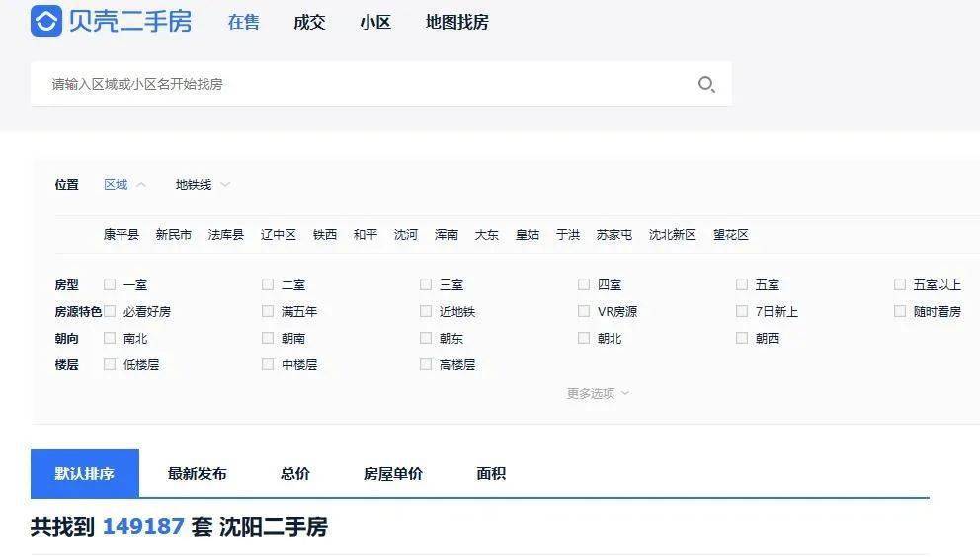The width and height of the screenshot is (980, 557).
Task: Sort listings by 房屋单价
Action: 392,474
